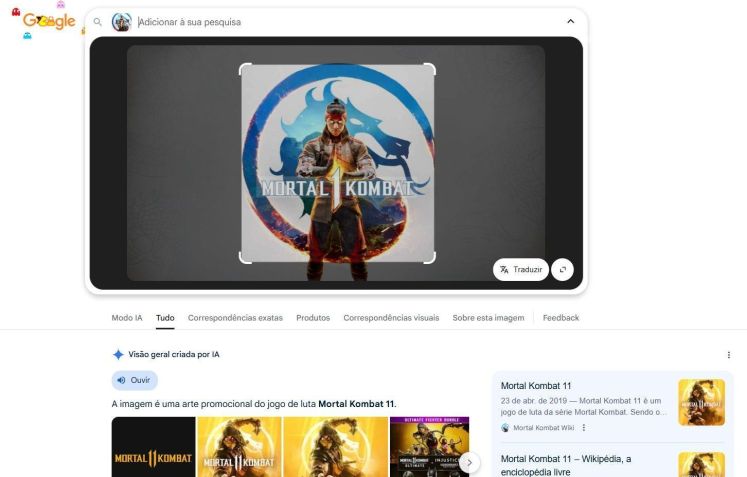
Task: Click the search magnifier icon
Action: tap(98, 22)
